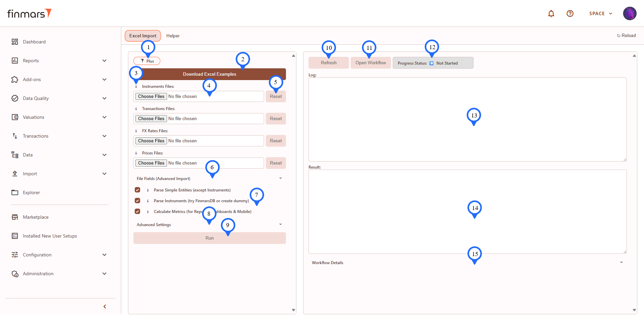Open notifications bell icon
The image size is (644, 321).
551,13
